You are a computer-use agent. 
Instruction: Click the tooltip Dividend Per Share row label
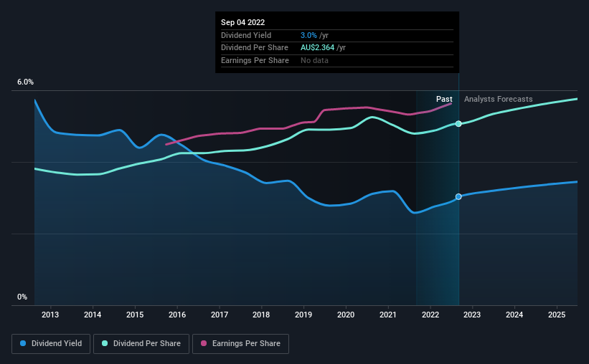255,48
